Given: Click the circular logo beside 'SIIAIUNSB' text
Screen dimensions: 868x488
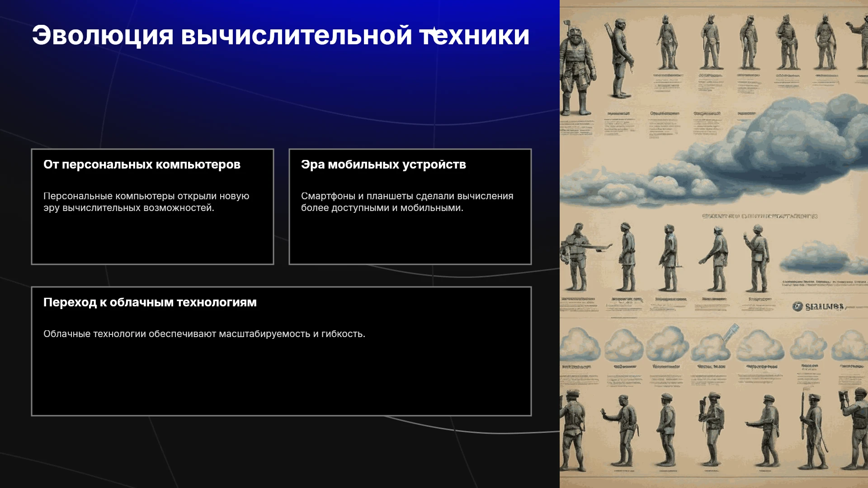Looking at the screenshot, I should pos(797,307).
